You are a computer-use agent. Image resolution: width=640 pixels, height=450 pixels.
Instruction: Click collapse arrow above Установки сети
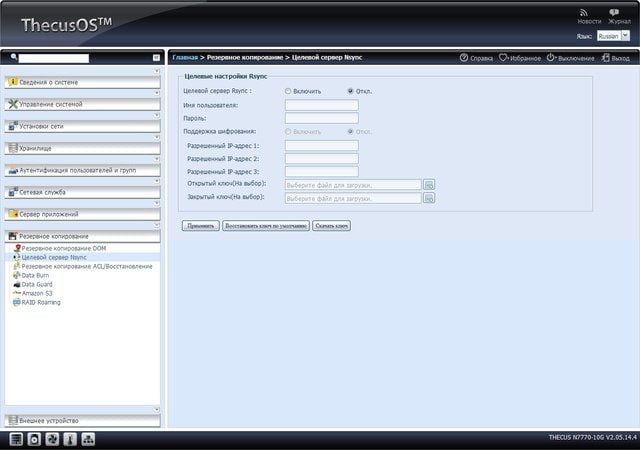pos(157,115)
